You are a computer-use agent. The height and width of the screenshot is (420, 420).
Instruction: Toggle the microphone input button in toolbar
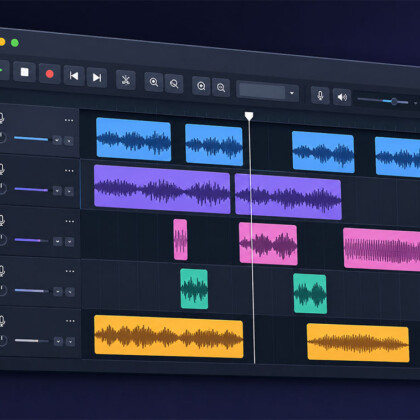pos(320,96)
